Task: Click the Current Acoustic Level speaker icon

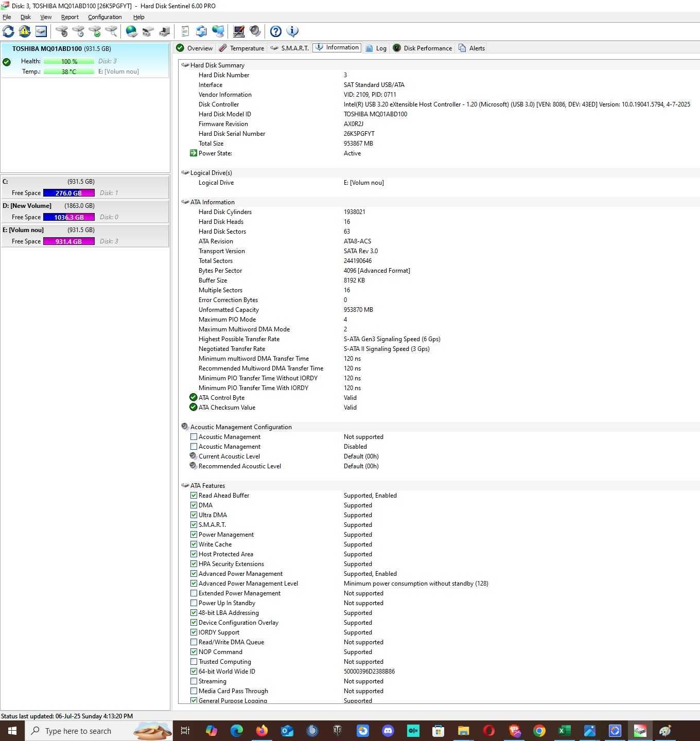Action: pos(194,456)
